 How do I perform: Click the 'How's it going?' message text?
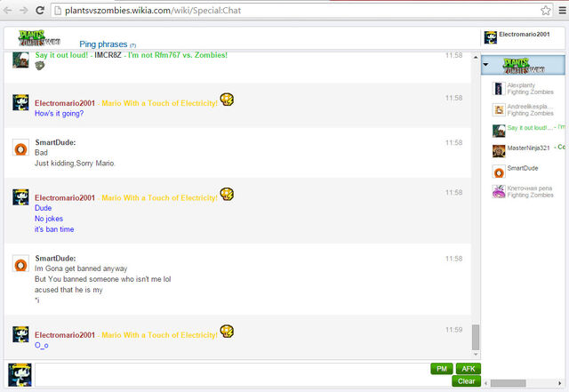click(59, 114)
